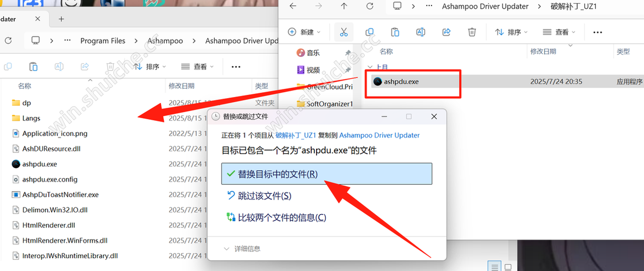Click the Delete trash icon in right window
Viewport: 644px width, 271px height.
[472, 31]
